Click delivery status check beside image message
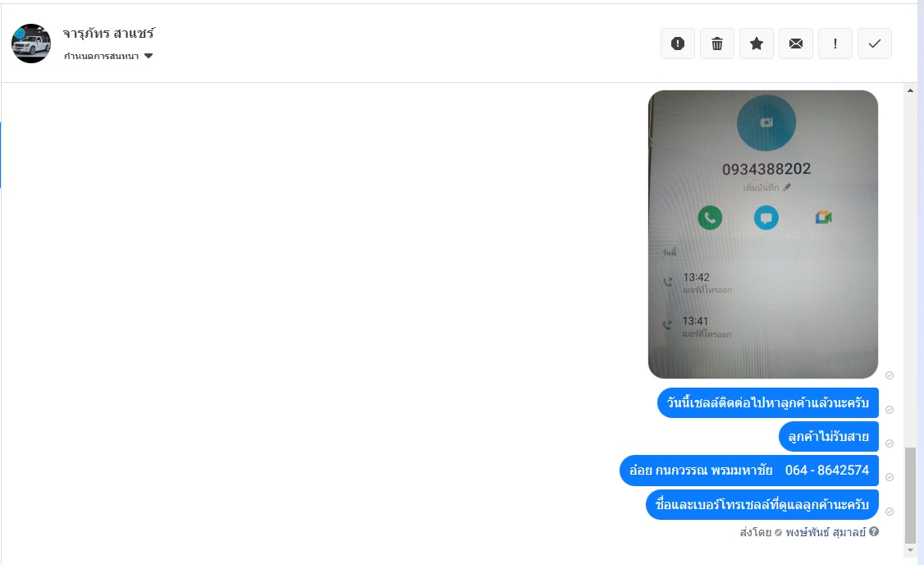The width and height of the screenshot is (924, 565). click(890, 375)
